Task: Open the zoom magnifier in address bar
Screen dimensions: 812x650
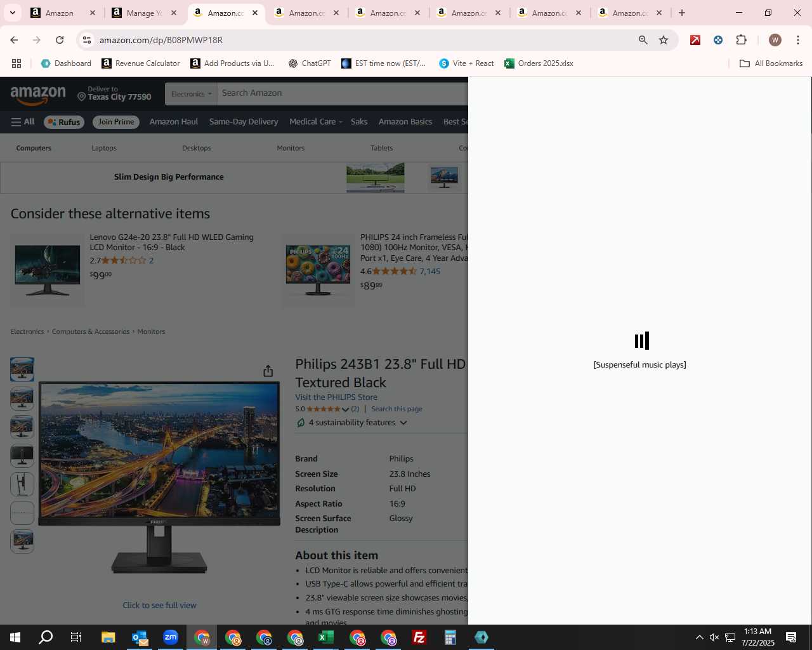Action: (643, 40)
